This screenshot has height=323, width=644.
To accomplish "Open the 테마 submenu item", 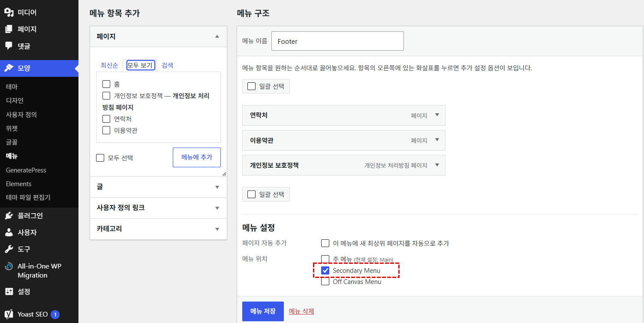I will coord(12,87).
